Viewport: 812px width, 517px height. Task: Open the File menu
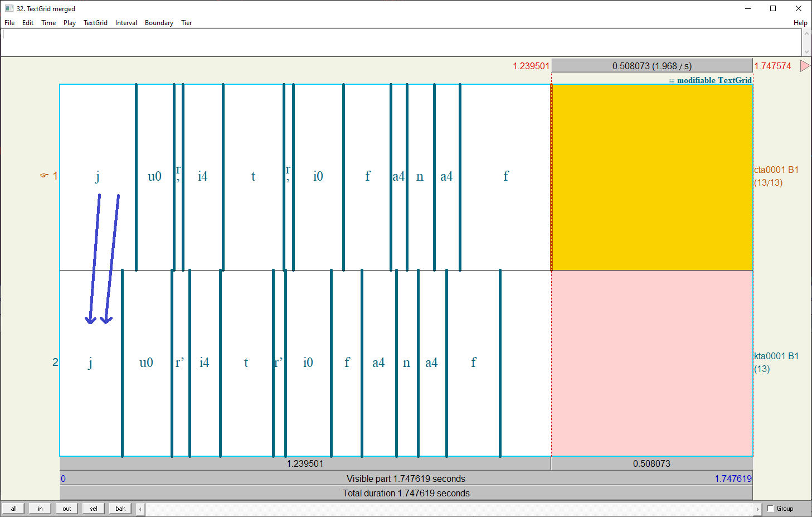point(9,23)
